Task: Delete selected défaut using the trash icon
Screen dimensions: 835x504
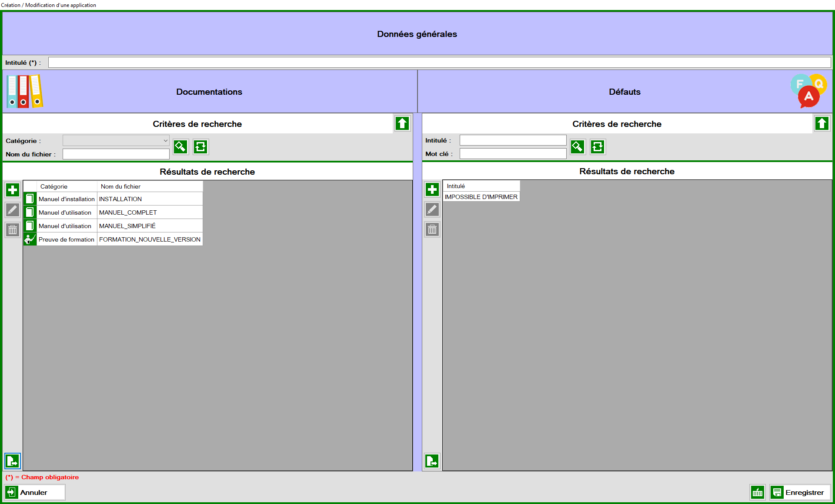Action: coord(432,229)
